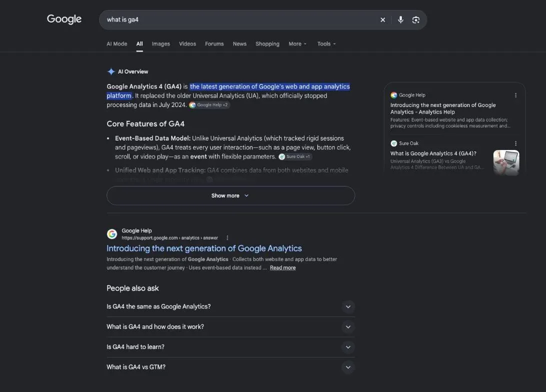The image size is (546, 392).
Task: Click the Google favicon in the sidebar card
Action: point(394,95)
